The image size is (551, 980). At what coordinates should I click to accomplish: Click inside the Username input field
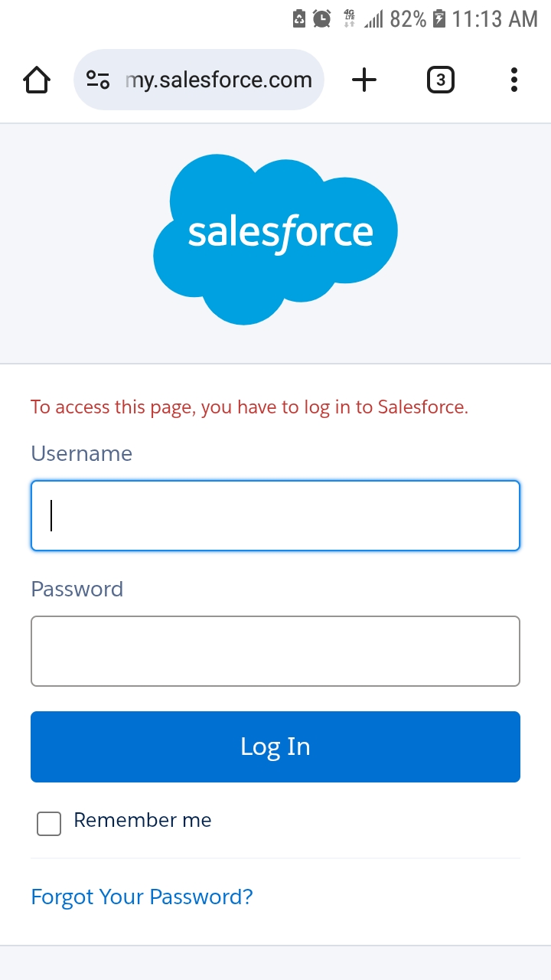(275, 515)
